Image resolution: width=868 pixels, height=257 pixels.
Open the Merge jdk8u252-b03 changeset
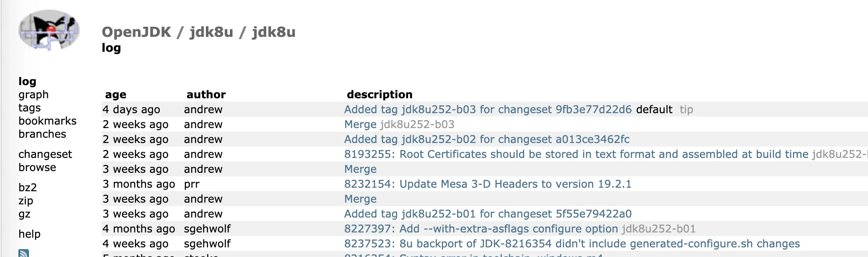click(360, 125)
